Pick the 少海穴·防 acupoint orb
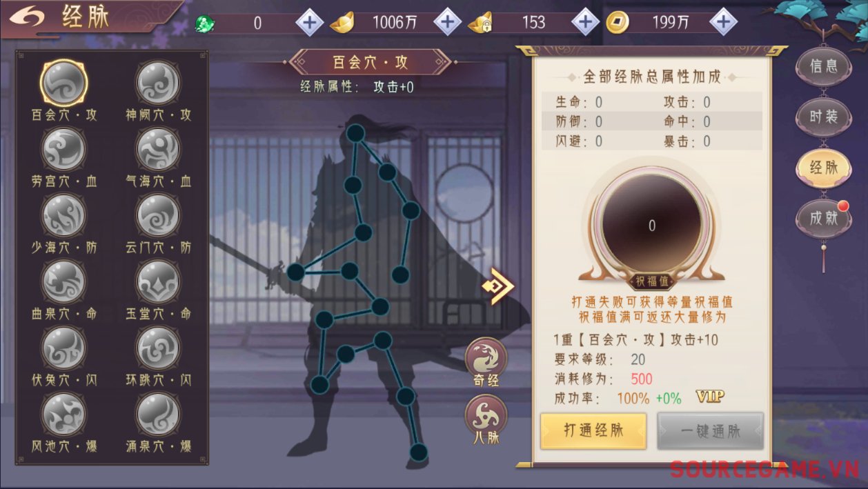This screenshot has width=868, height=489. point(64,215)
